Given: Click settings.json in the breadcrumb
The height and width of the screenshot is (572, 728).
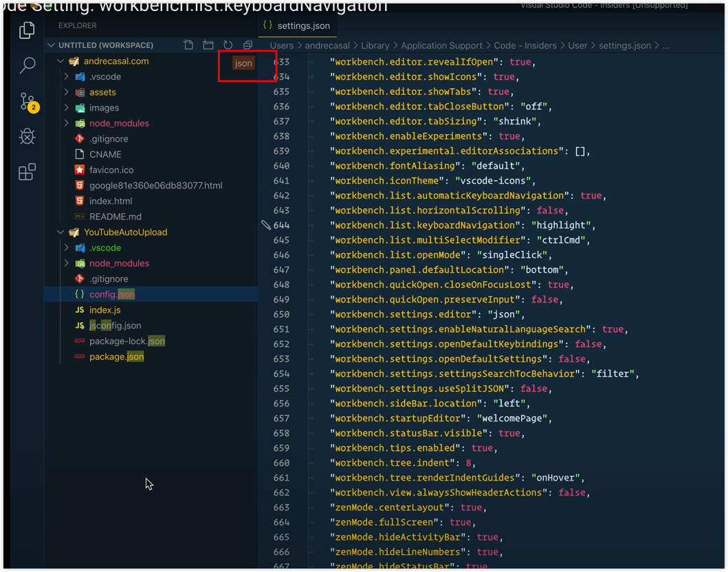Looking at the screenshot, I should pos(624,45).
